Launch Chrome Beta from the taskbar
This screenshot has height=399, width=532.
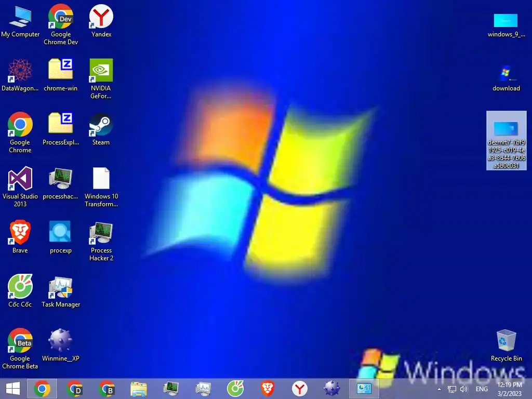pyautogui.click(x=107, y=389)
